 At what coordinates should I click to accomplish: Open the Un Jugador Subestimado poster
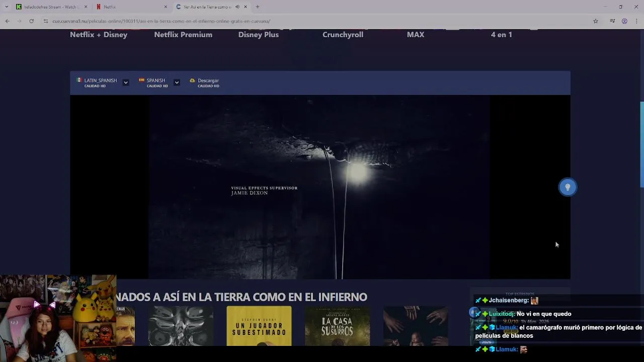point(259,326)
